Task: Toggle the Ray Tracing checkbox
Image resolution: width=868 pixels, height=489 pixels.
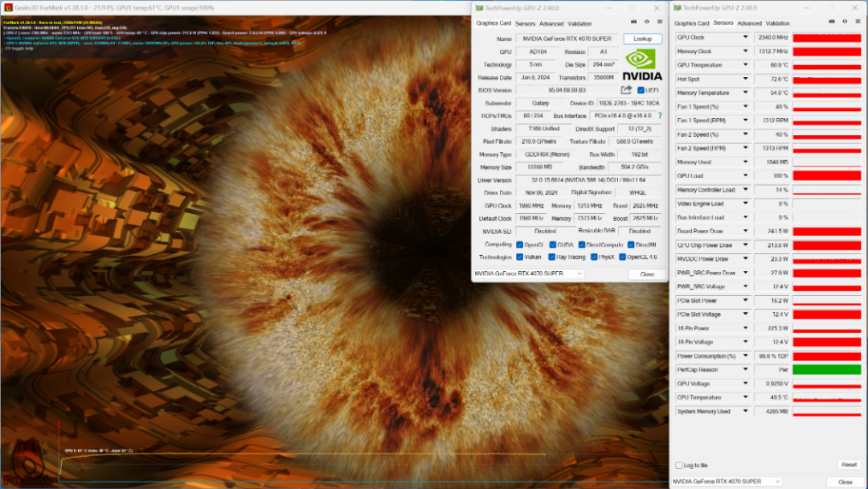Action: [x=551, y=257]
